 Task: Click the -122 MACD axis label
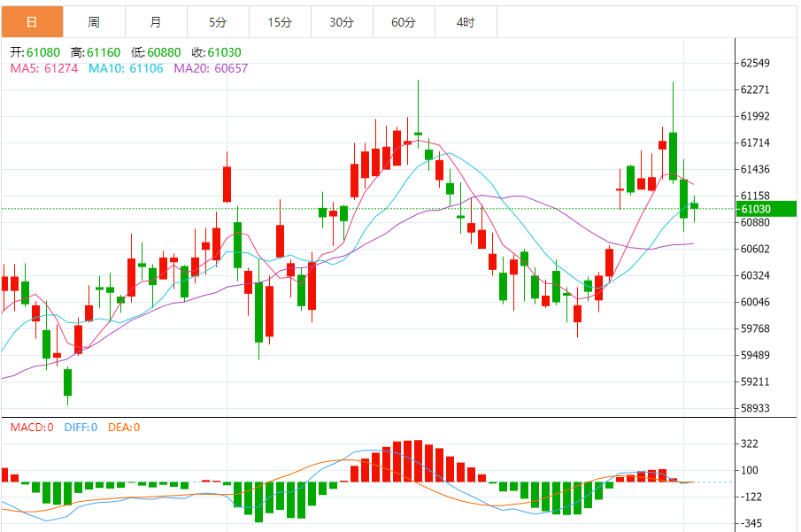[750, 497]
